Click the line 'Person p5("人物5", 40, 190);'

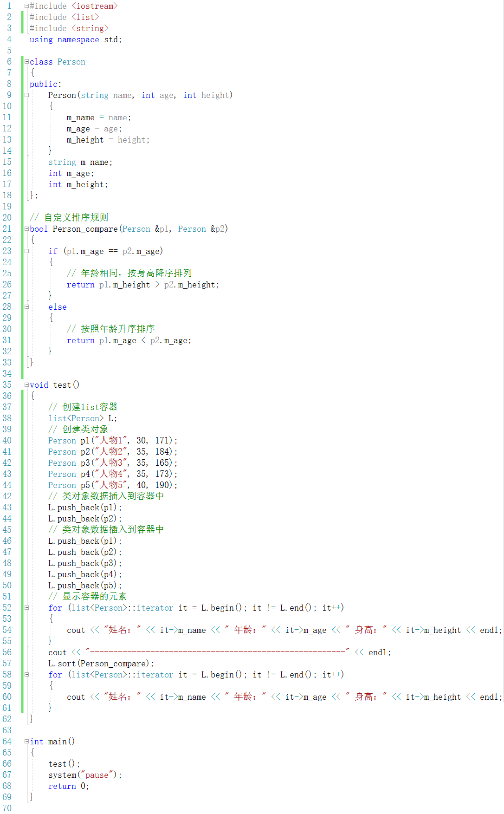113,485
